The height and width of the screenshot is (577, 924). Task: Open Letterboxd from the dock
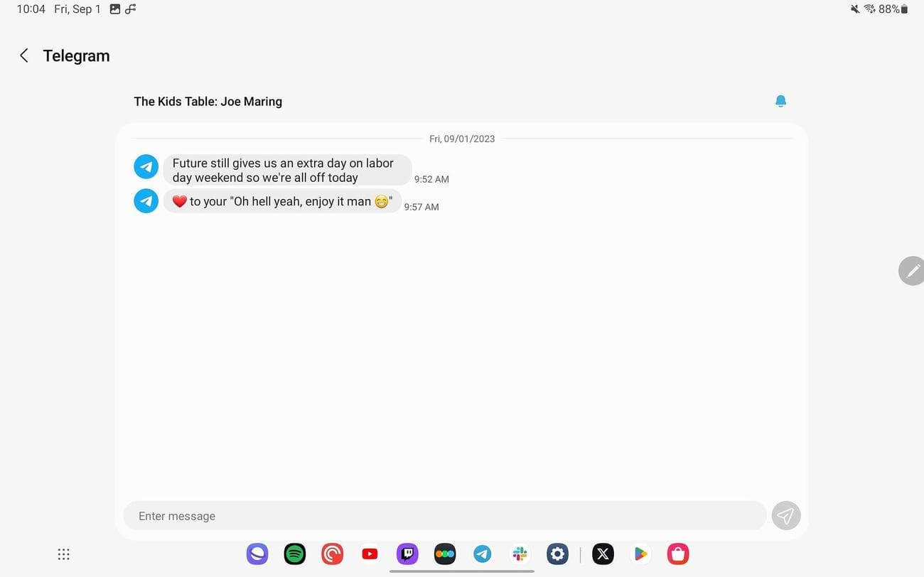pyautogui.click(x=445, y=554)
